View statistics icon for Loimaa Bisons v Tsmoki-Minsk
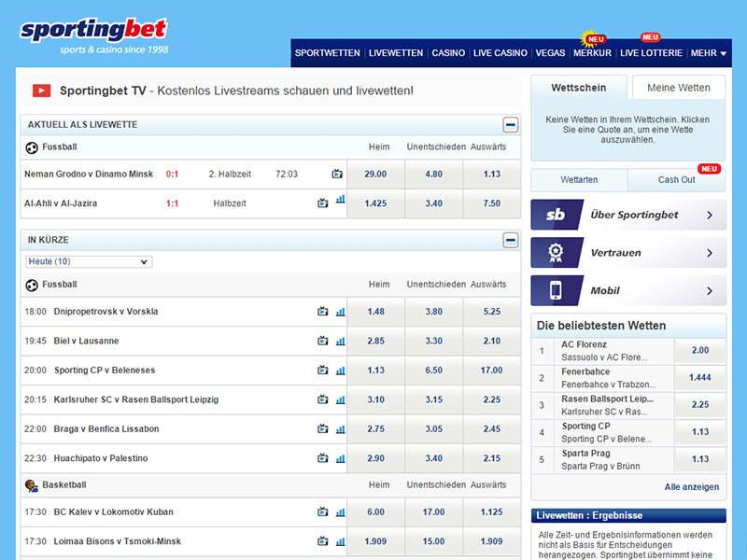The image size is (747, 560). tap(340, 542)
